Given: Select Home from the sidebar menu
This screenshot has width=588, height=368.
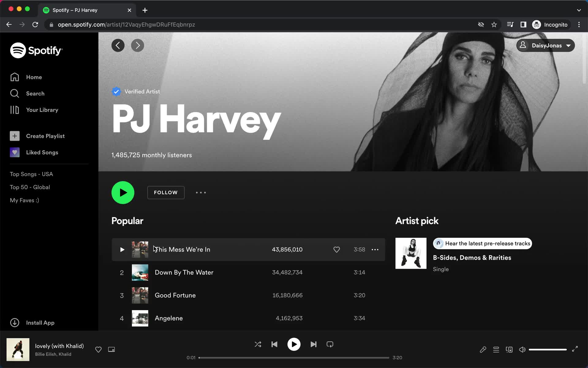Looking at the screenshot, I should tap(34, 77).
